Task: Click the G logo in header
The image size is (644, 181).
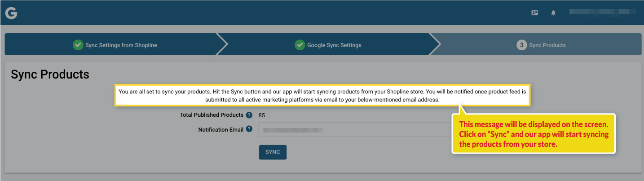Action: [11, 13]
